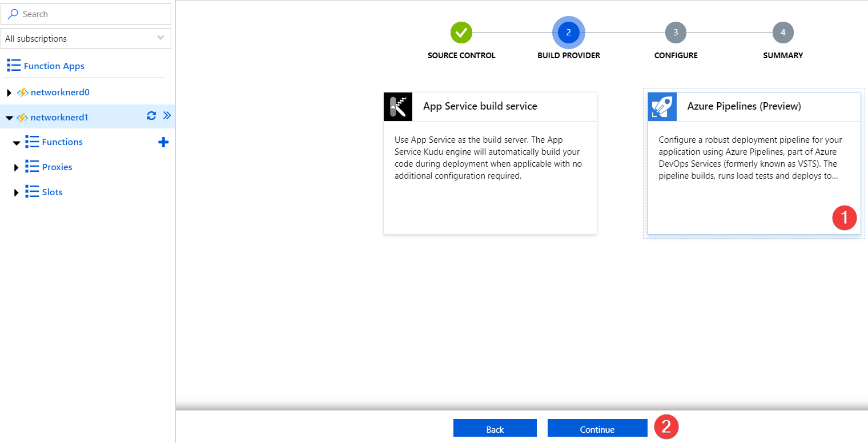Viewport: 868px width, 443px height.
Task: Open the Function Apps list icon
Action: point(14,66)
